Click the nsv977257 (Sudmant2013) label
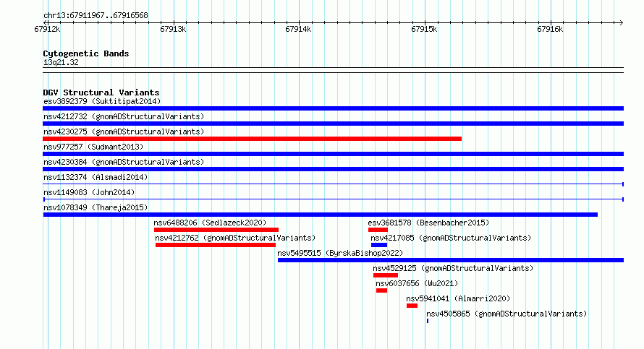The width and height of the screenshot is (644, 349). pos(93,147)
